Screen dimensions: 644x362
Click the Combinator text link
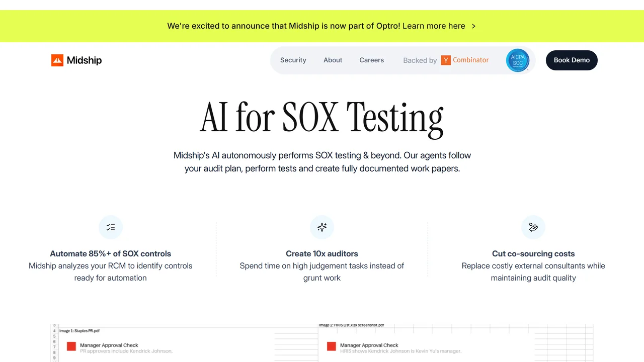(471, 60)
